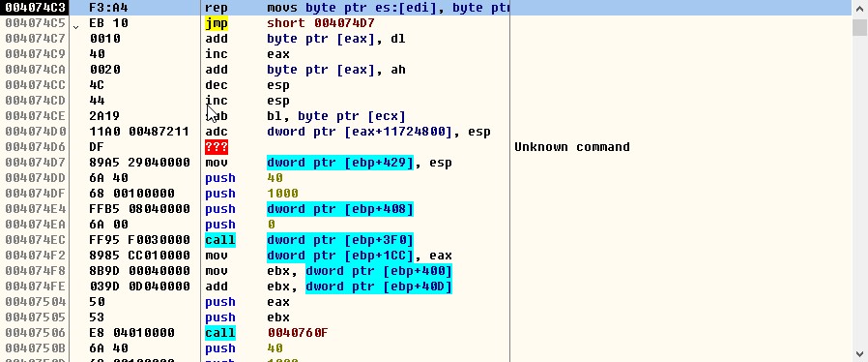This screenshot has width=868, height=362.
Task: Click the yellow jmp mnemonic
Action: (x=217, y=23)
